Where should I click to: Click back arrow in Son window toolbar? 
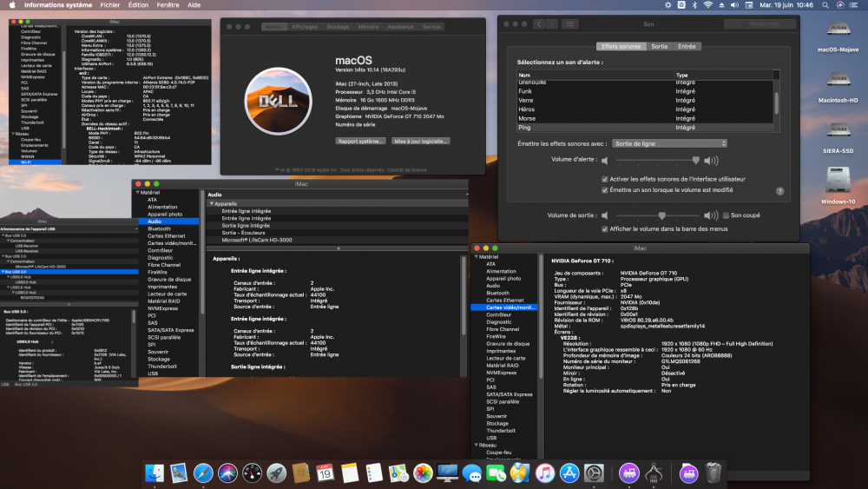click(x=540, y=23)
